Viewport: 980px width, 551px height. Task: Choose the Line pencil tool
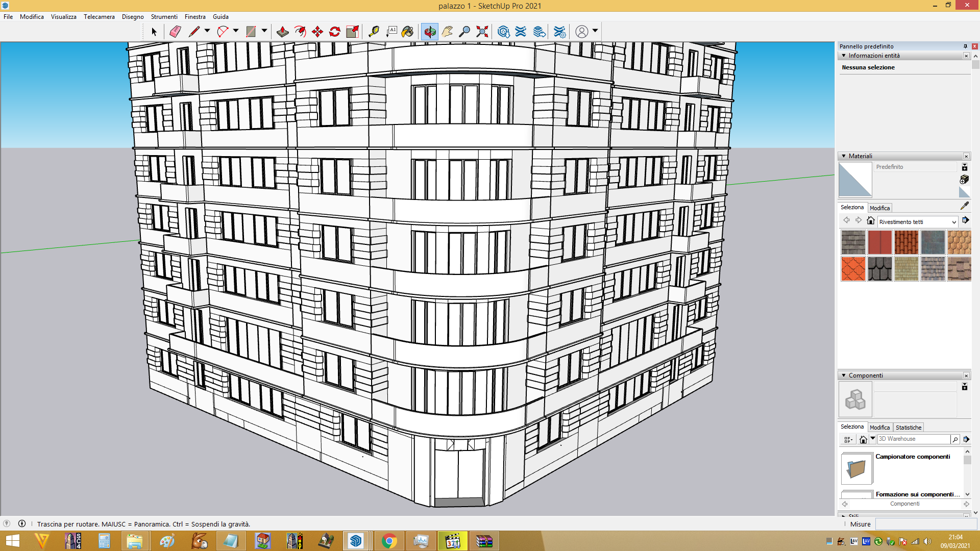click(194, 32)
